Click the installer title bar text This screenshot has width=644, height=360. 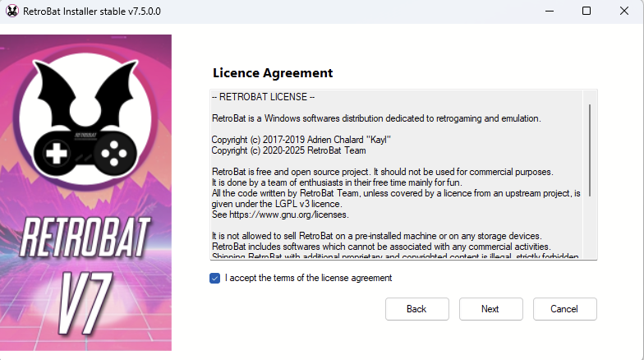click(x=92, y=11)
